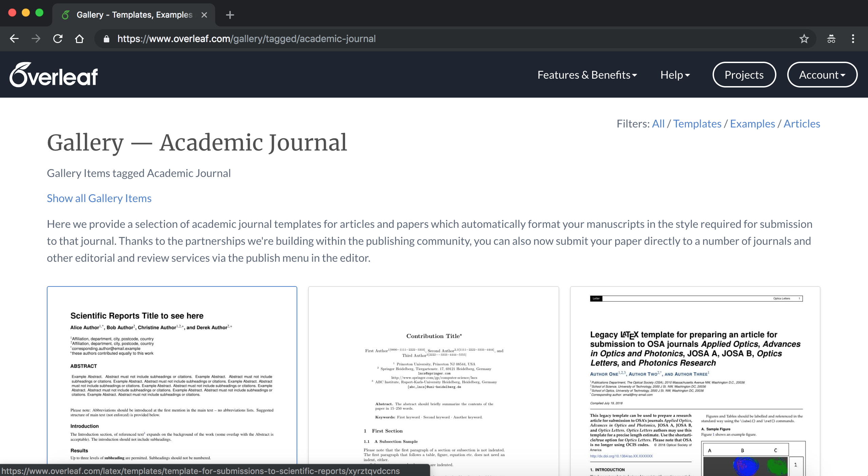The image size is (868, 476).
Task: Click the browser reload/refresh icon
Action: point(57,39)
